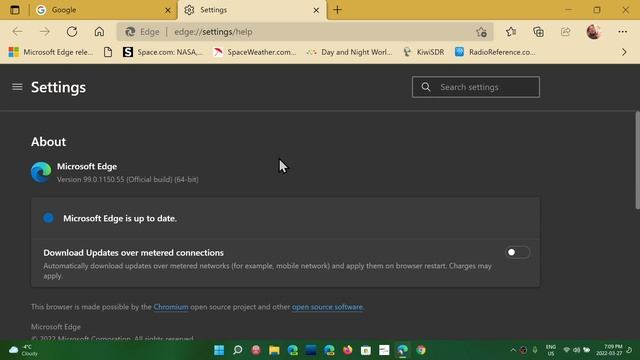Click the Microsoft Edge logo in About
The width and height of the screenshot is (640, 360).
[x=41, y=172]
